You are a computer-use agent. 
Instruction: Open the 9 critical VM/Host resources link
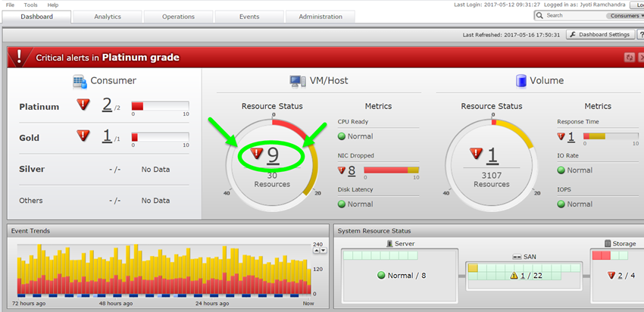pos(273,154)
